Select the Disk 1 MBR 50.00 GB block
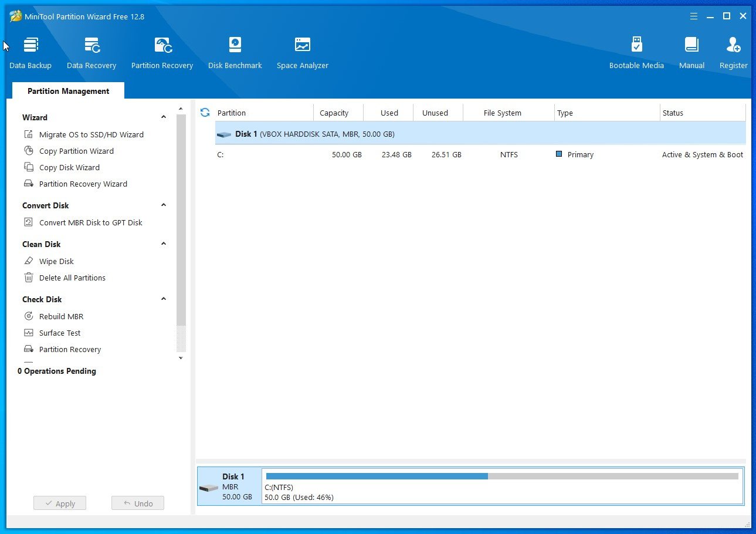This screenshot has height=534, width=756. pyautogui.click(x=229, y=486)
